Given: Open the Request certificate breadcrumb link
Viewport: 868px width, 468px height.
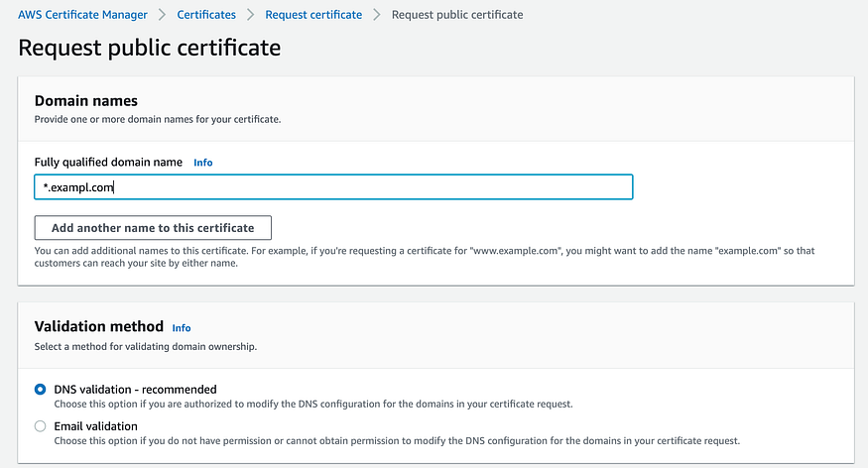Looking at the screenshot, I should click(x=313, y=15).
